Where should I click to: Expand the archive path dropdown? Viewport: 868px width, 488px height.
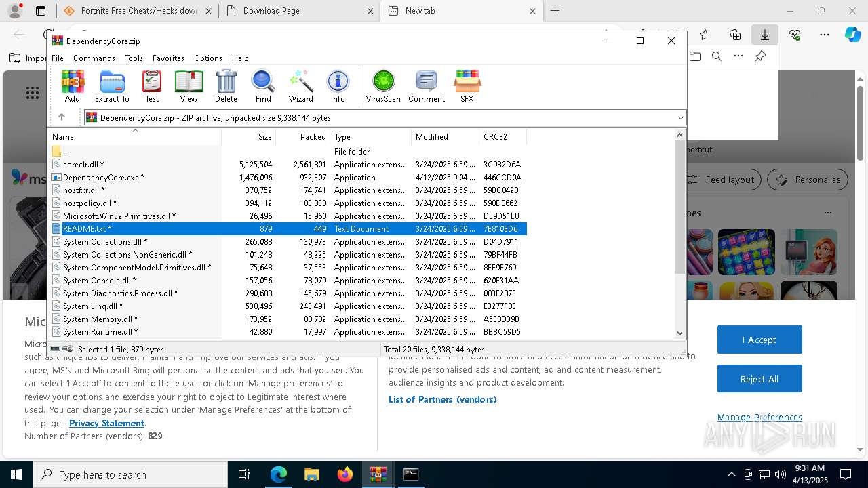coord(680,117)
